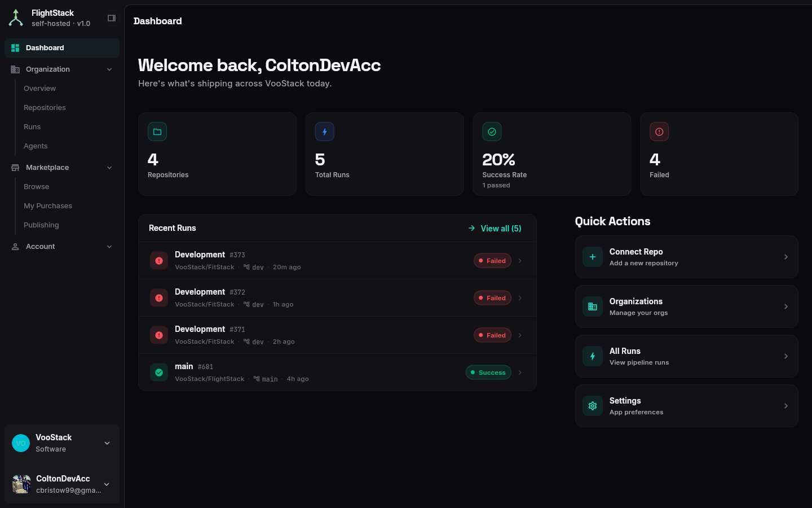
Task: Click the checkmark icon on Success Rate card
Action: point(492,132)
